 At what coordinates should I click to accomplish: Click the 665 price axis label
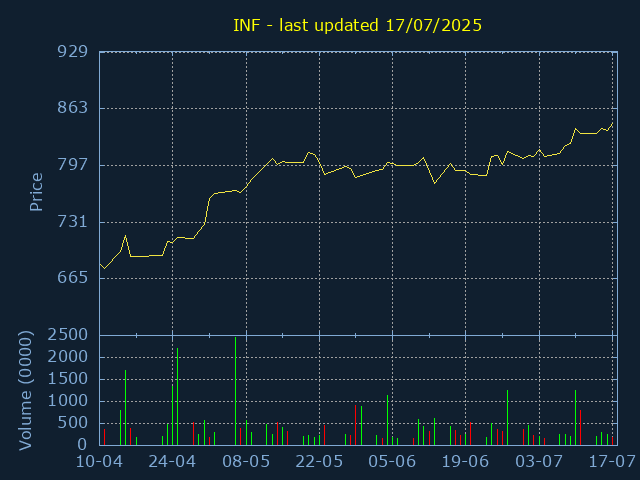[73, 278]
